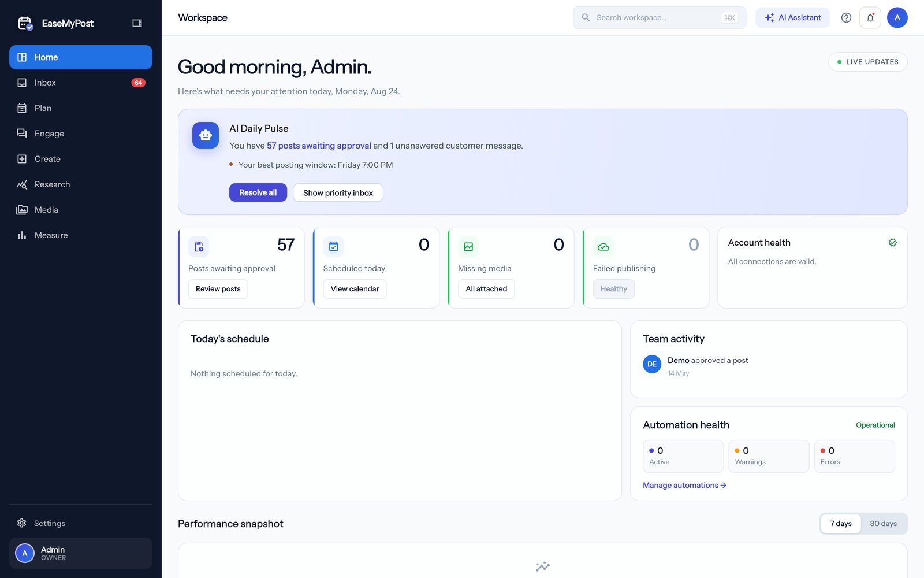Click the ⌘K shortcut hint badge
Screen dimensions: 924x578
coord(730,18)
